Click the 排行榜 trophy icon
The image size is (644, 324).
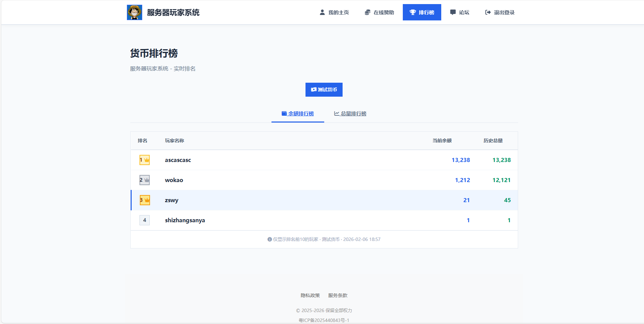tap(413, 12)
